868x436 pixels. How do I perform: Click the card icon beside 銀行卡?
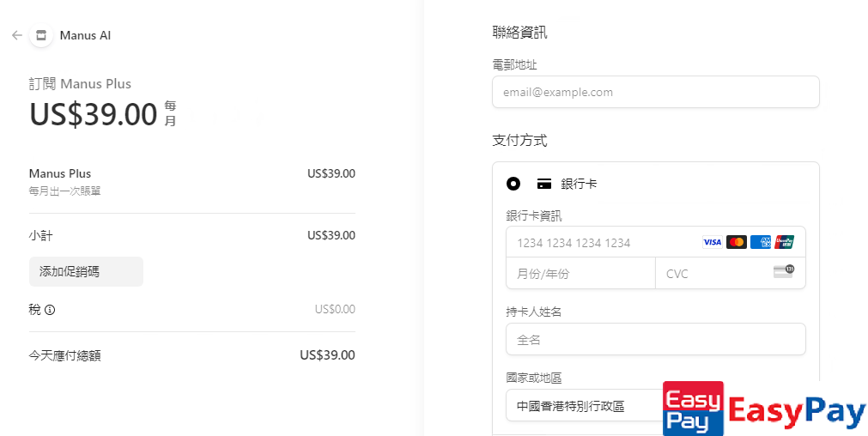[x=543, y=184]
